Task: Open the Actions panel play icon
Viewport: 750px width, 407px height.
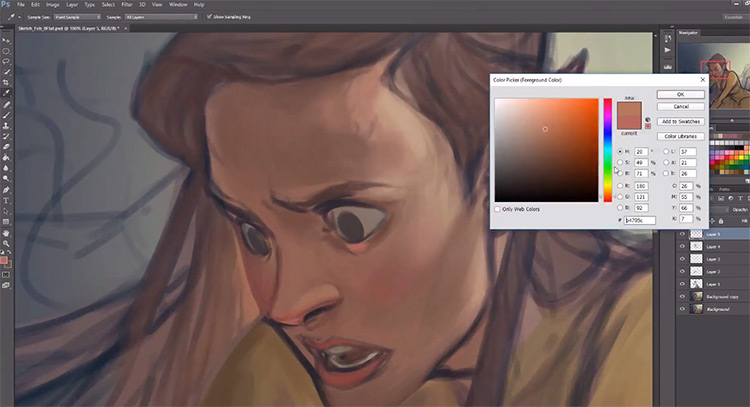Action: pyautogui.click(x=668, y=50)
